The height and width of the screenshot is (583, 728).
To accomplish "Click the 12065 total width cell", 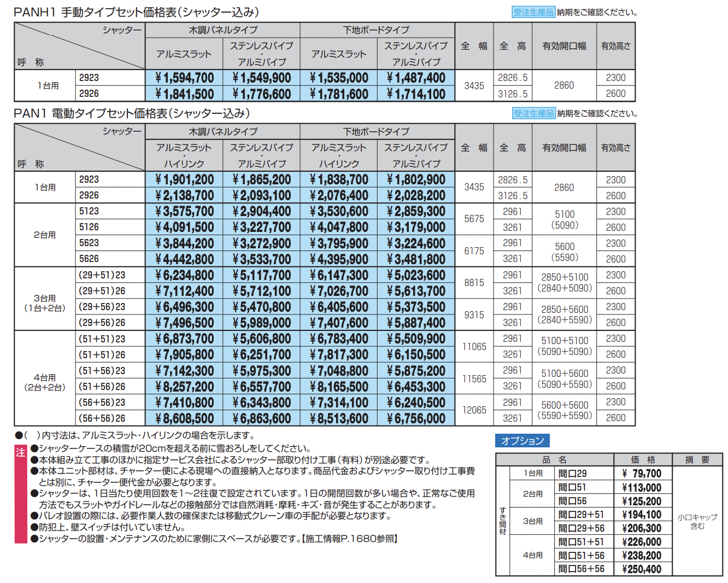I will tap(474, 410).
